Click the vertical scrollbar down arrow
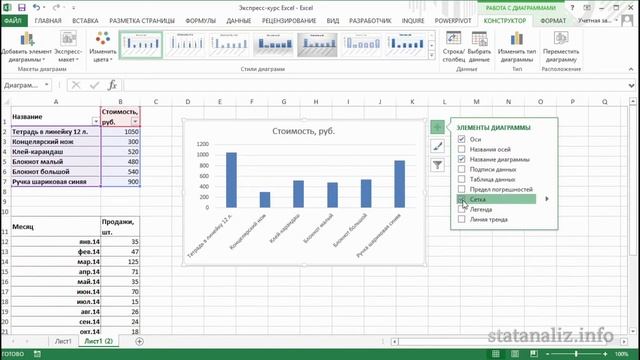 click(633, 331)
